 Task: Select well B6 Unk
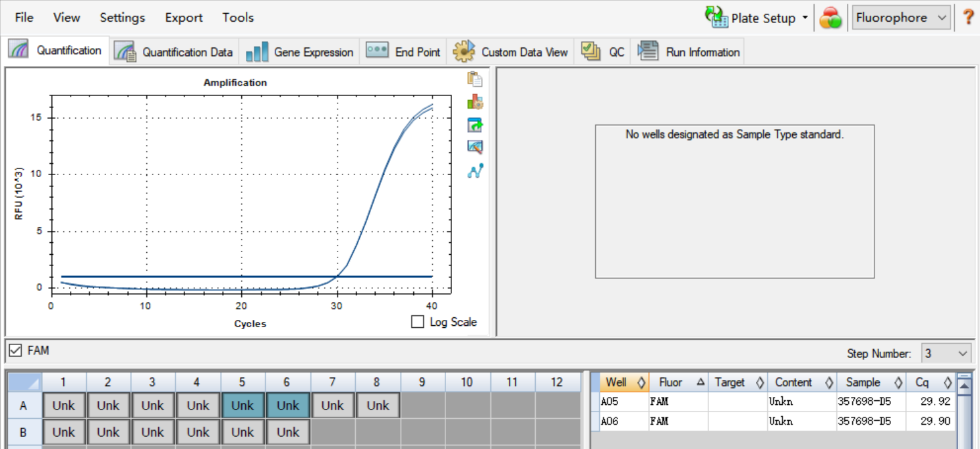tap(287, 433)
